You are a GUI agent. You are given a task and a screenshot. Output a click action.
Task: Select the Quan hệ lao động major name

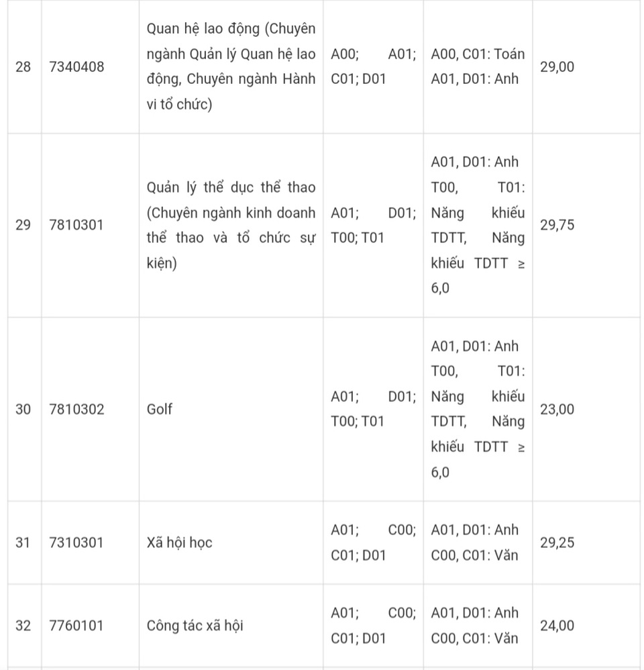[x=231, y=66]
